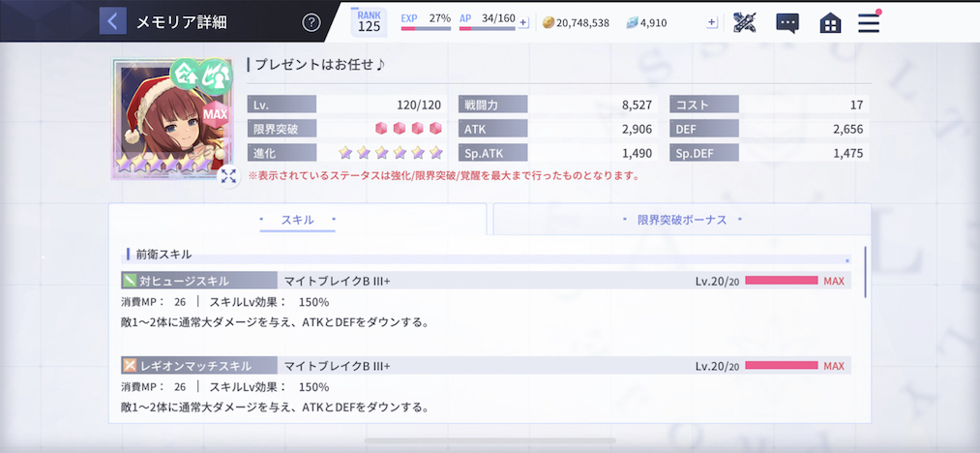Click the 戦闘力 8,527 value
The width and height of the screenshot is (980, 453).
tap(637, 105)
